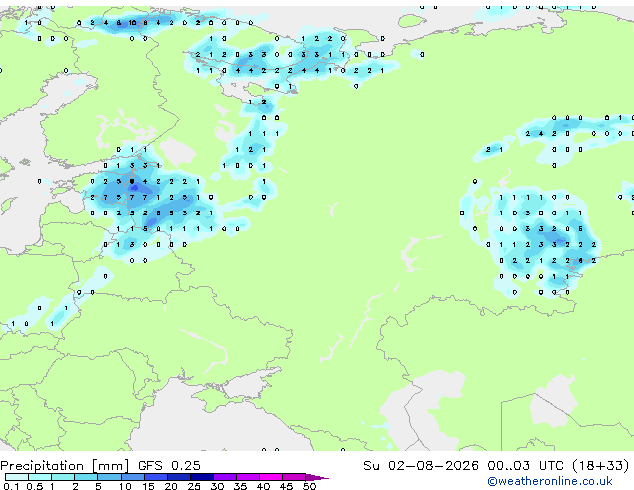This screenshot has height=490, width=634.
Task: Click the '45' legend scale label
Action: pyautogui.click(x=286, y=486)
